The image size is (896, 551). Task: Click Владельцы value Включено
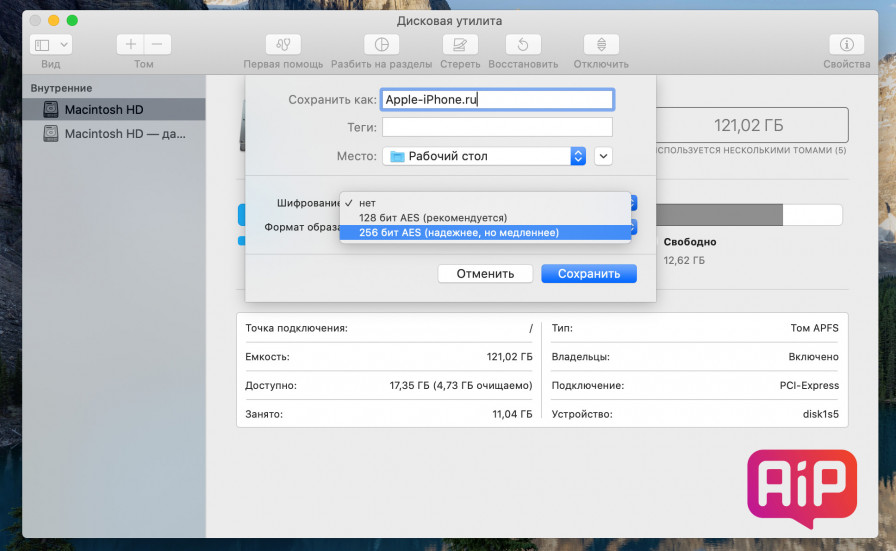814,357
